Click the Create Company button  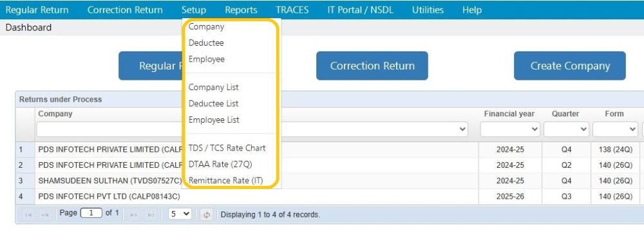570,66
